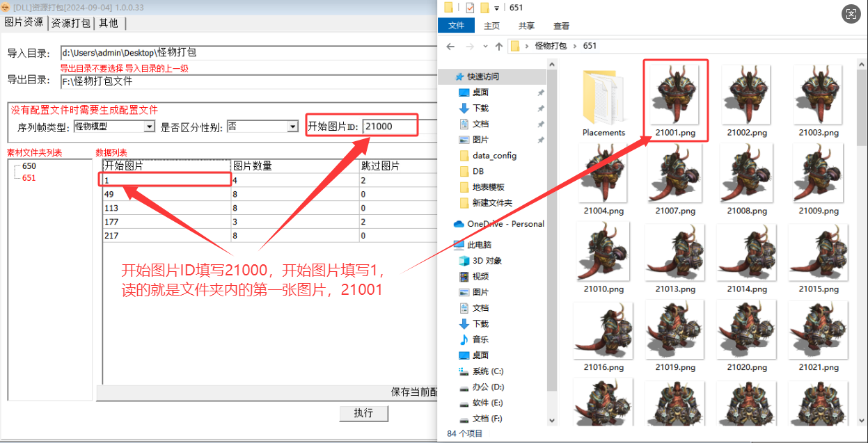Click the screenshot capture icon at top-right
This screenshot has width=868, height=443.
point(851,14)
